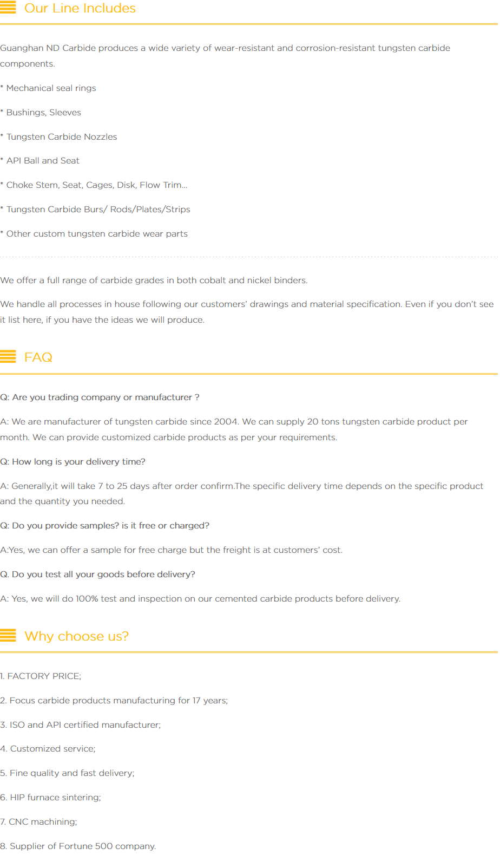Click the Do you provide samples question

coord(104,526)
